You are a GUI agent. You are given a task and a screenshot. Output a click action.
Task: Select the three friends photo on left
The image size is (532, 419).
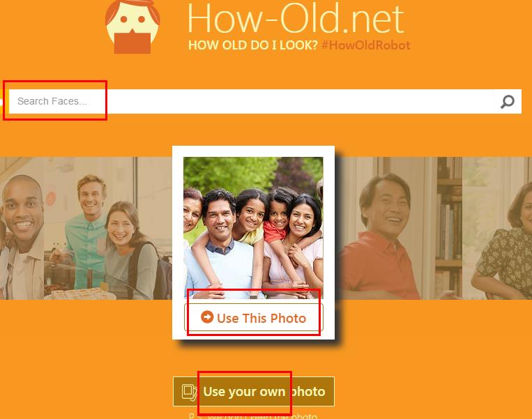(86, 228)
